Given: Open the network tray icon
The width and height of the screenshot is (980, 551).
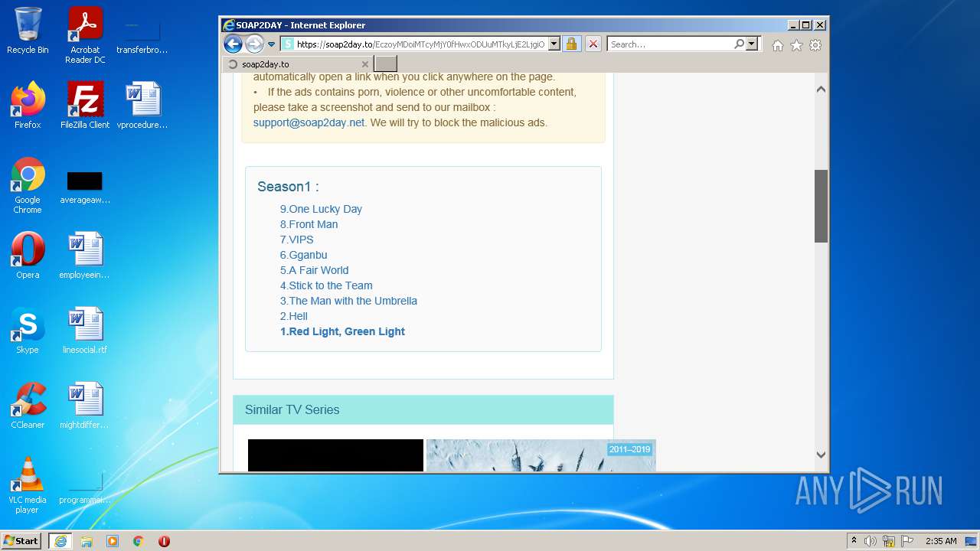Looking at the screenshot, I should (889, 541).
